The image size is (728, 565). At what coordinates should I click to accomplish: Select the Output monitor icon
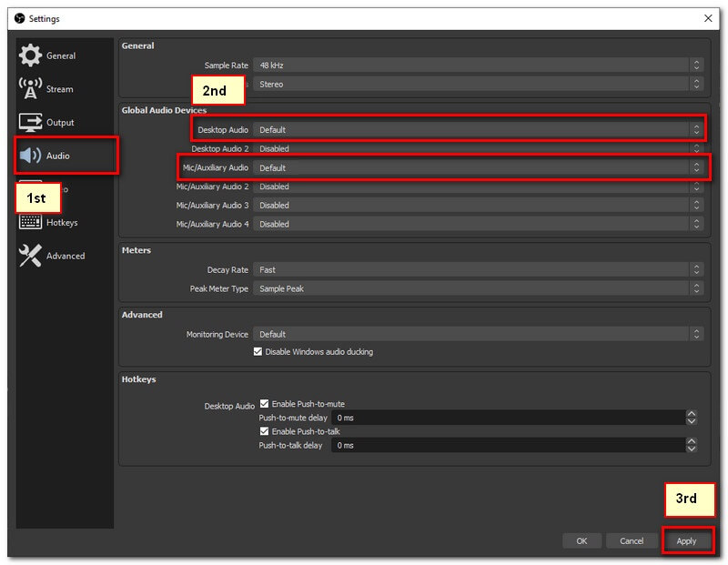31,123
